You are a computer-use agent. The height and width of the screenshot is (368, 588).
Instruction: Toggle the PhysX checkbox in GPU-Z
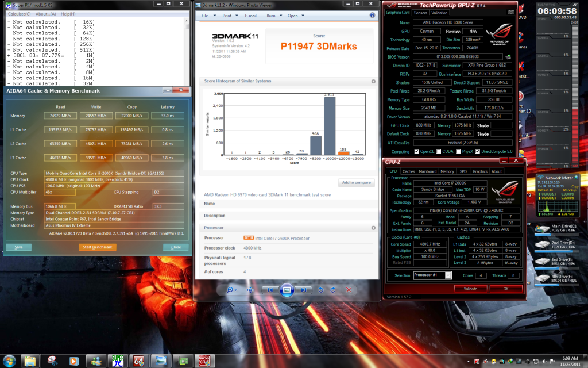click(x=458, y=151)
